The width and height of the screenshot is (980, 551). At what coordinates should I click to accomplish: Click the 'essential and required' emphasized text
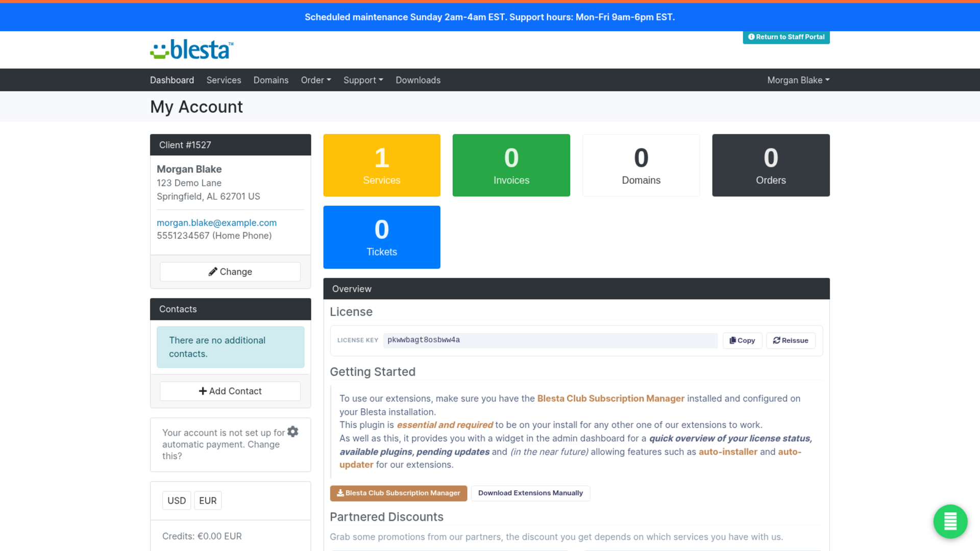tap(445, 425)
